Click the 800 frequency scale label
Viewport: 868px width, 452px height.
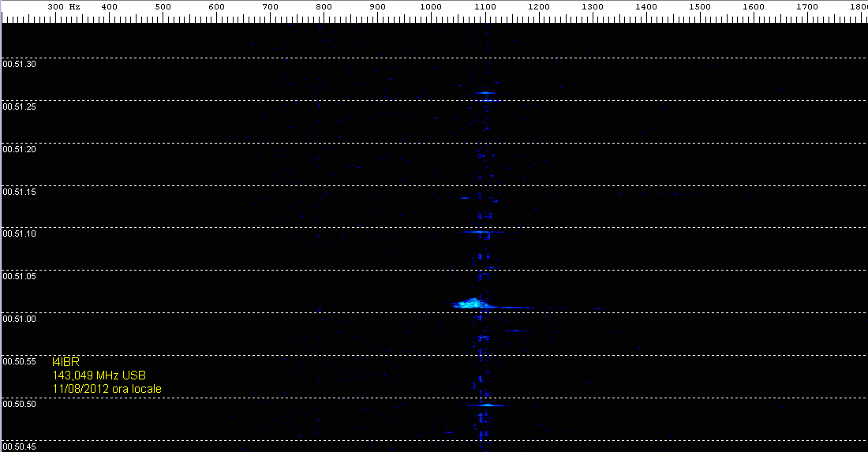[324, 6]
